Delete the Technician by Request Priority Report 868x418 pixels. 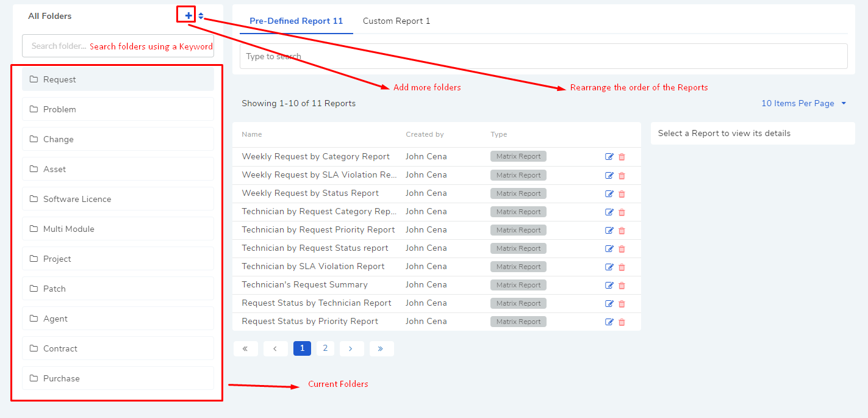click(622, 230)
